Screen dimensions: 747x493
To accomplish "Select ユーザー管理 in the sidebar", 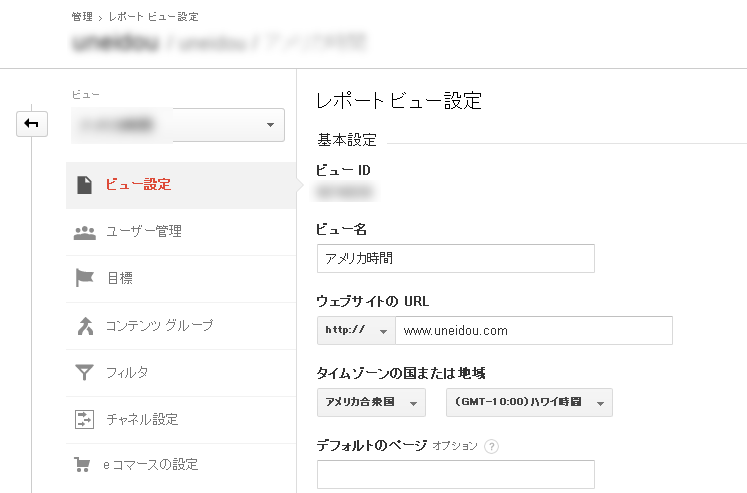I will (144, 232).
